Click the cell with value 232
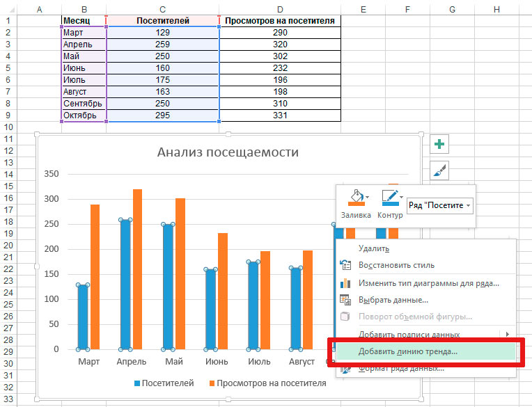The image size is (532, 407). click(x=280, y=67)
